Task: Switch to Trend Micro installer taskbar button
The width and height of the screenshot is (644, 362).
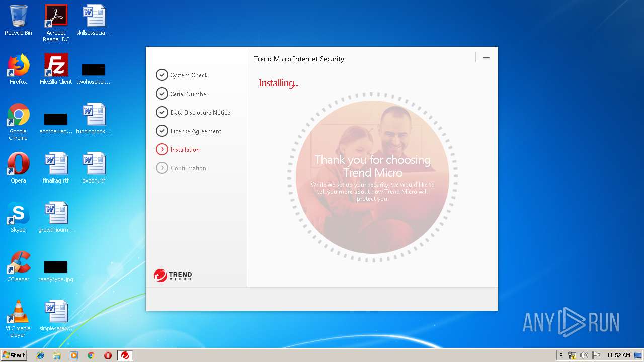Action: pyautogui.click(x=125, y=355)
